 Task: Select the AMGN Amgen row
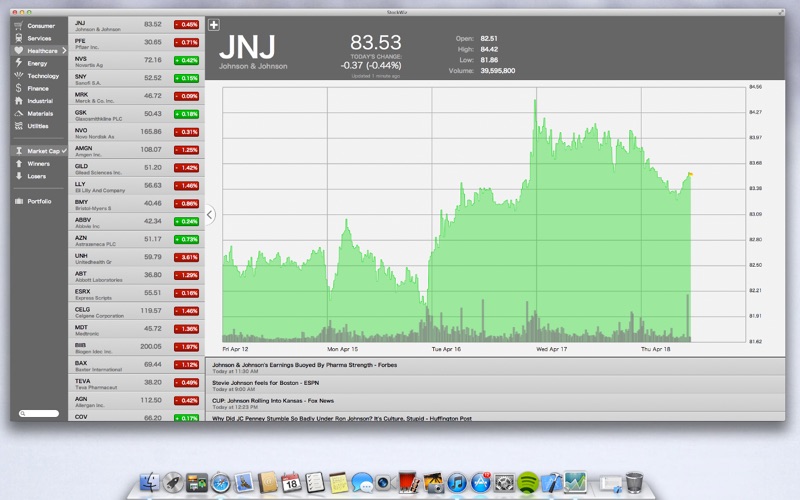[136, 150]
